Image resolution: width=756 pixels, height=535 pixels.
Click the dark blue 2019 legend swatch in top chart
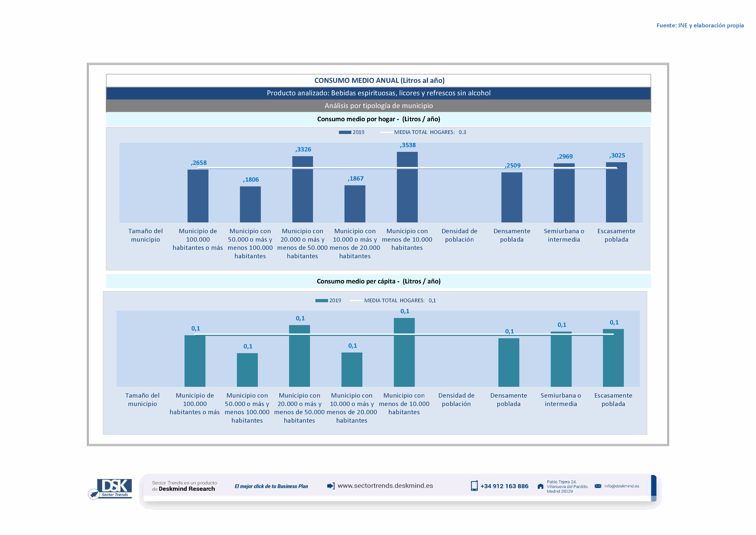(345, 132)
